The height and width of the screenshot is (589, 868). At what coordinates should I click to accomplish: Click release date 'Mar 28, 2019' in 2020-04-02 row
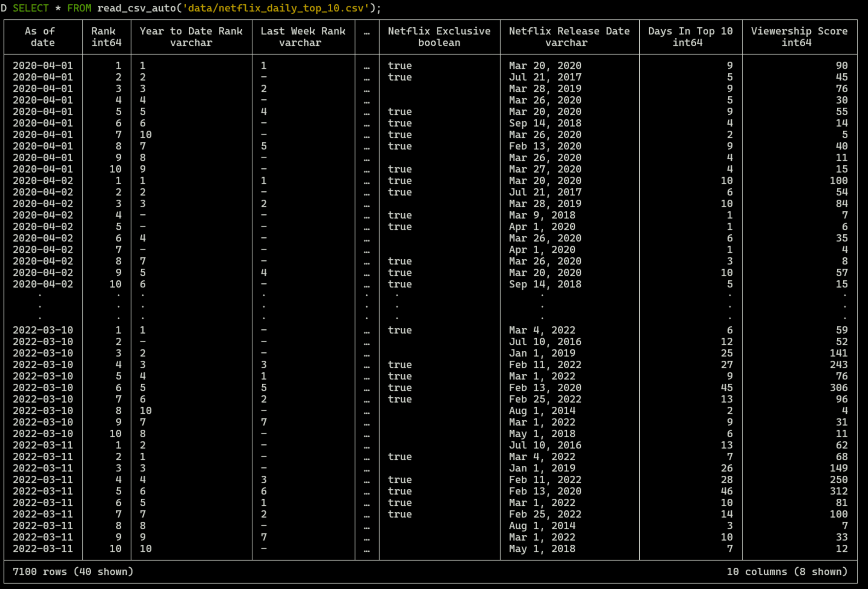click(545, 204)
